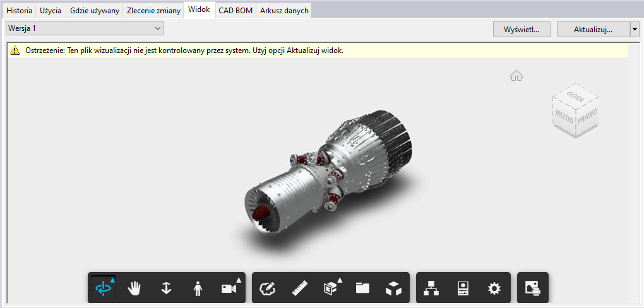This screenshot has height=308, width=644.
Task: Click the Ostrzeżenie warning message text
Action: click(x=184, y=51)
